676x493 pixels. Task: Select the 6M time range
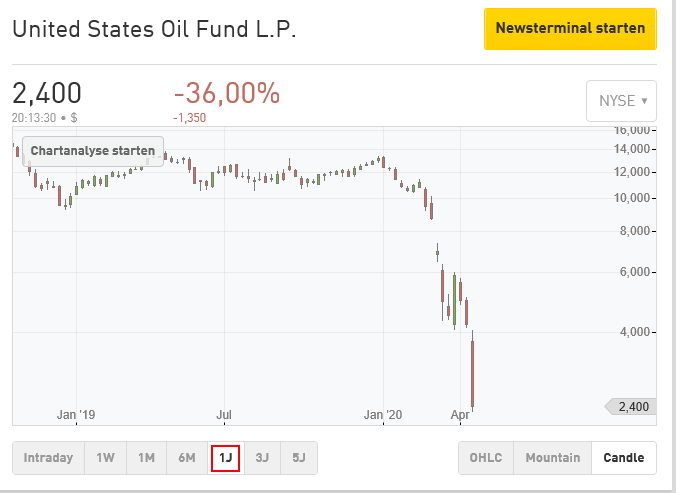pos(187,458)
